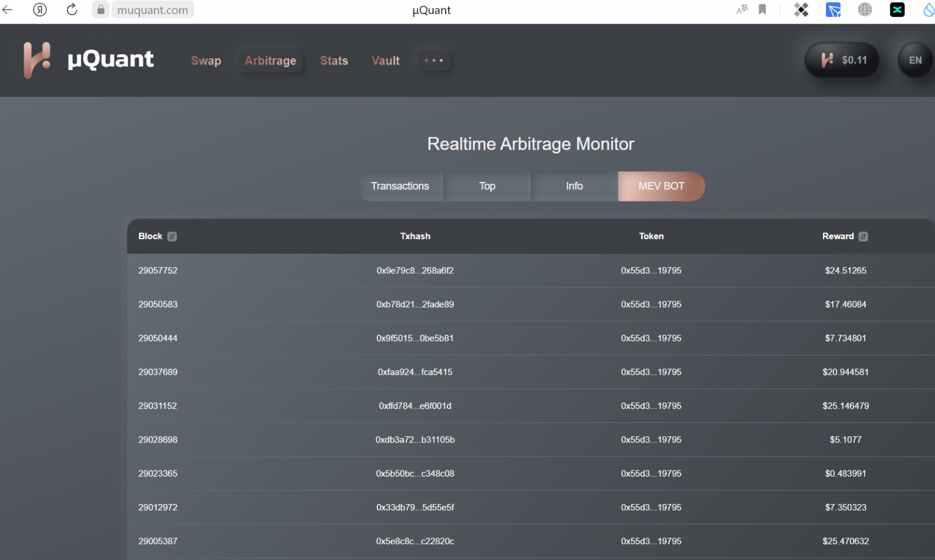Screen dimensions: 935x560
Task: Click token address in block 29037689 row
Action: tap(651, 372)
